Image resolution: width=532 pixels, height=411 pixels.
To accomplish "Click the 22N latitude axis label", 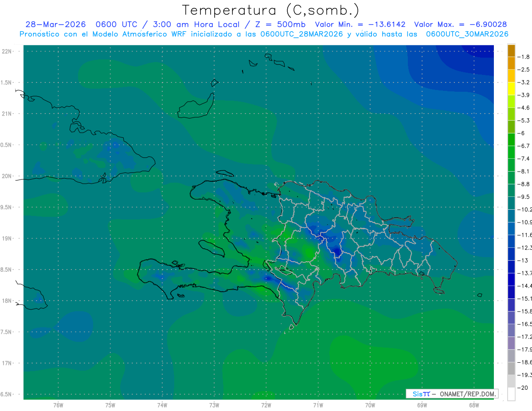I will (7, 51).
